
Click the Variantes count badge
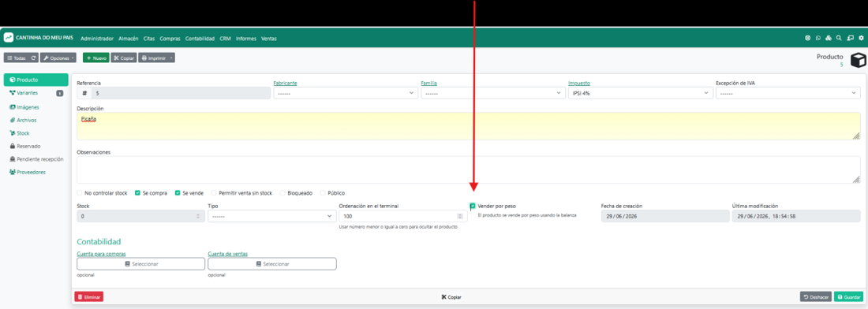click(60, 94)
